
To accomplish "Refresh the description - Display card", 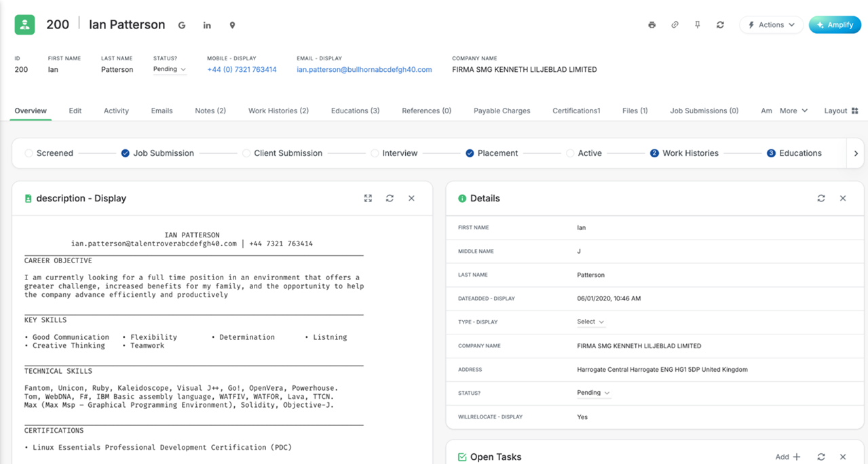I will coord(390,198).
